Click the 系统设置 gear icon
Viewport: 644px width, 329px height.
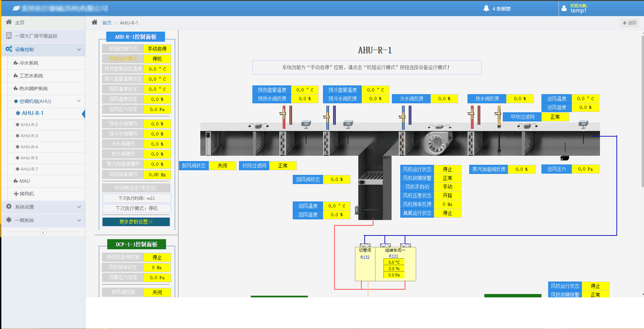point(9,207)
